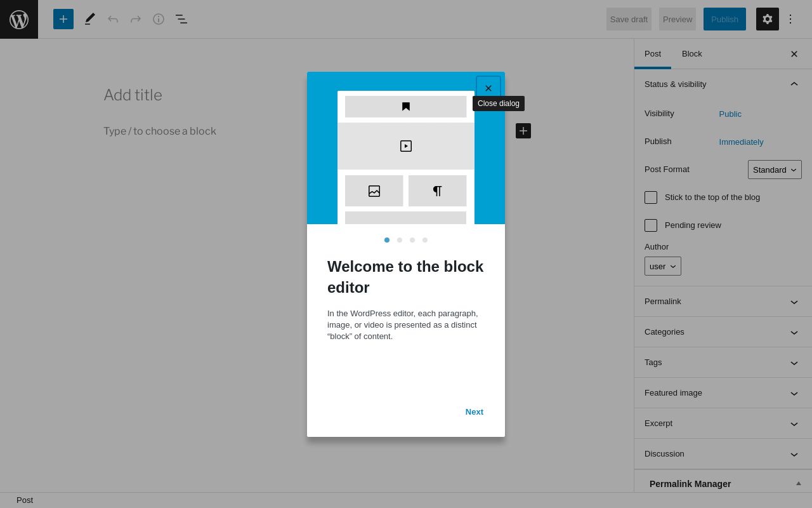Switch to the Post tab
The height and width of the screenshot is (508, 812).
click(x=653, y=54)
